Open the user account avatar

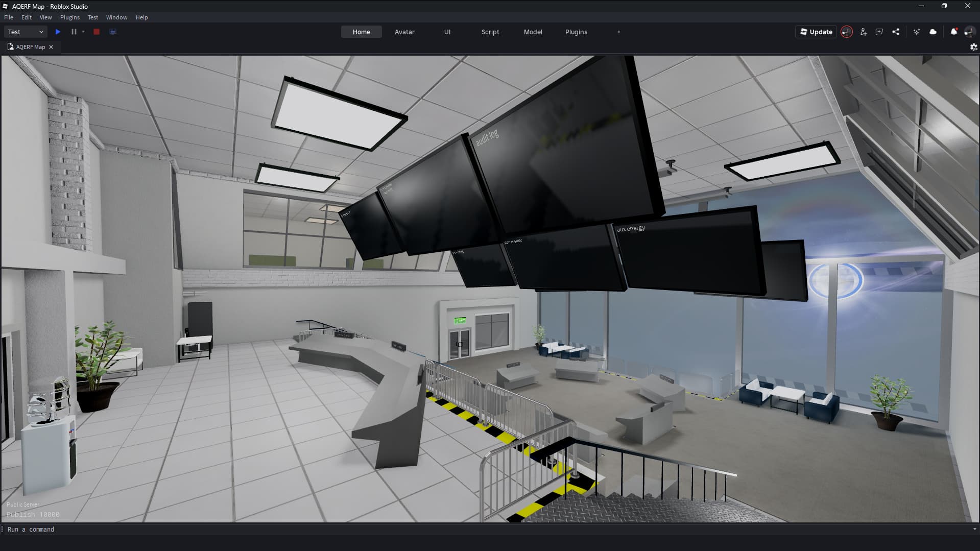tap(969, 32)
